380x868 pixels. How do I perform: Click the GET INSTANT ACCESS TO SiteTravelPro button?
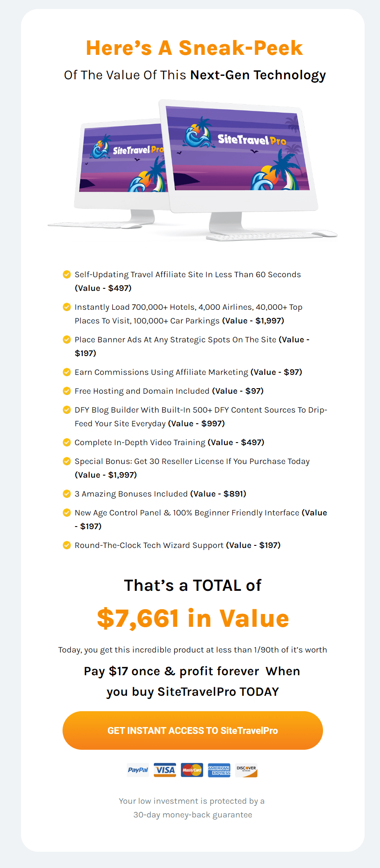coord(192,730)
